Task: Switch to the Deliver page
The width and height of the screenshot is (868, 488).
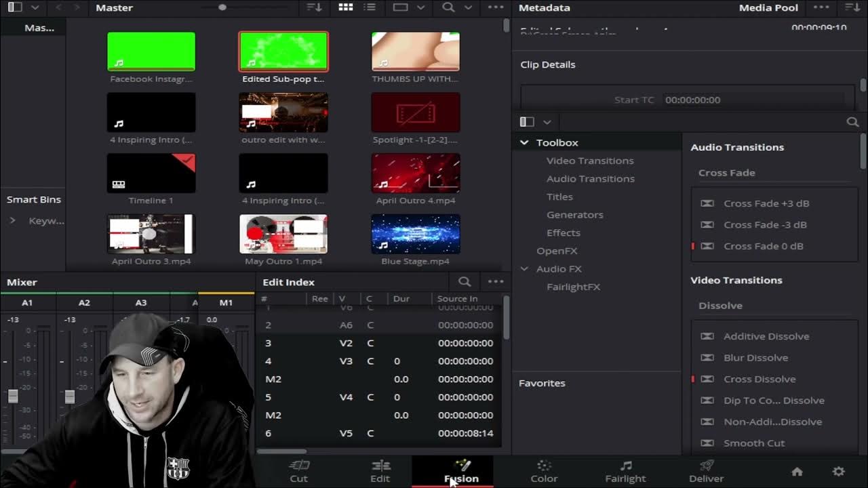Action: pyautogui.click(x=707, y=472)
